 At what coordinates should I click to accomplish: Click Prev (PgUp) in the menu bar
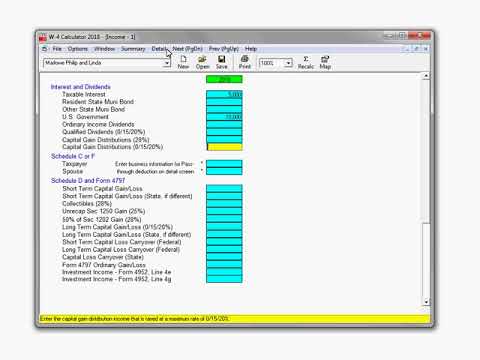(224, 49)
